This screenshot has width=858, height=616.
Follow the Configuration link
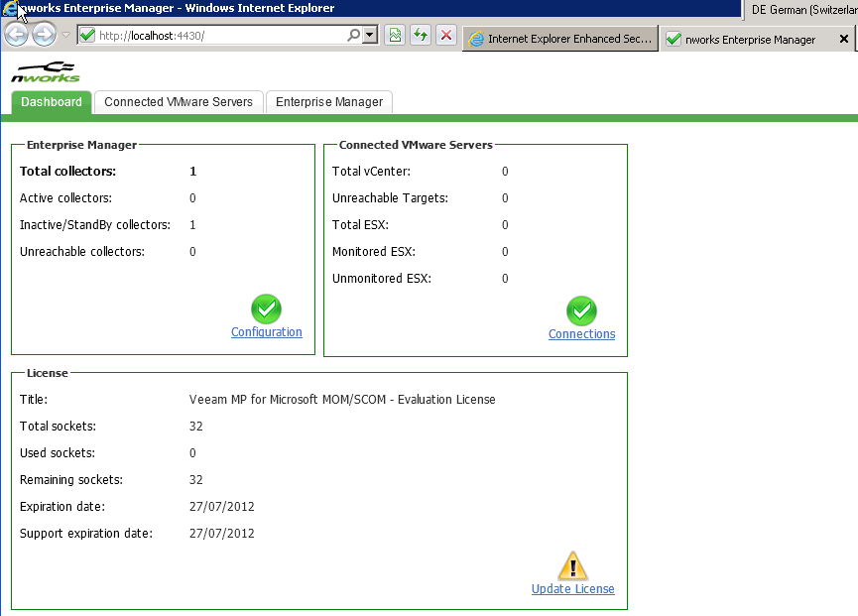267,332
